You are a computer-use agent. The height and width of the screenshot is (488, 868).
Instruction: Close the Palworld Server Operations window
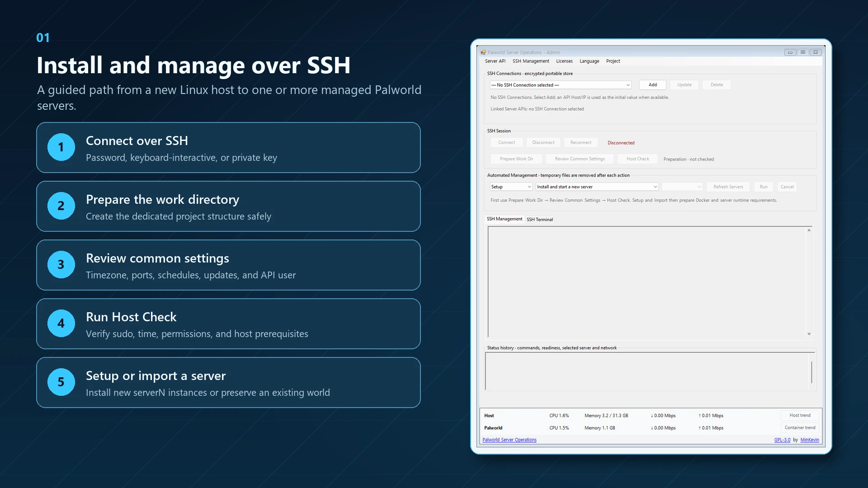[x=816, y=52]
